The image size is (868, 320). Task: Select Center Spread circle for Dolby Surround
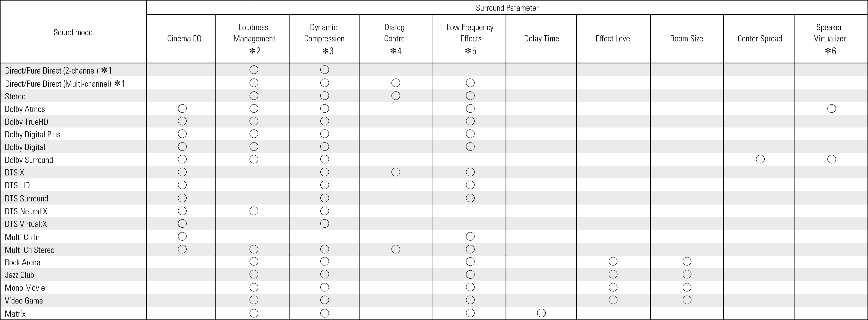coord(760,159)
